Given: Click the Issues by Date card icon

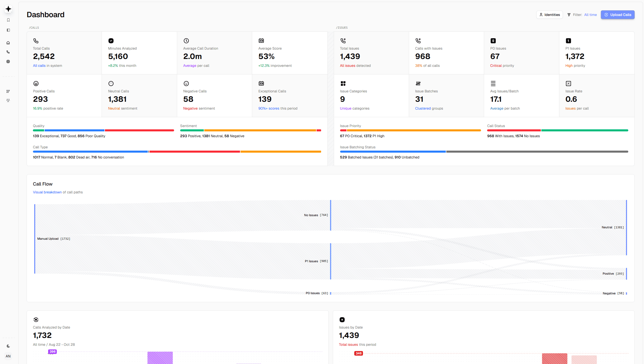Looking at the screenshot, I should pos(342,320).
